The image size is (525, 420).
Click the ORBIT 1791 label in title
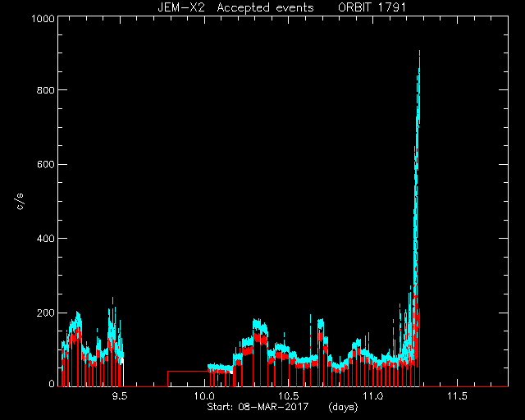point(372,7)
